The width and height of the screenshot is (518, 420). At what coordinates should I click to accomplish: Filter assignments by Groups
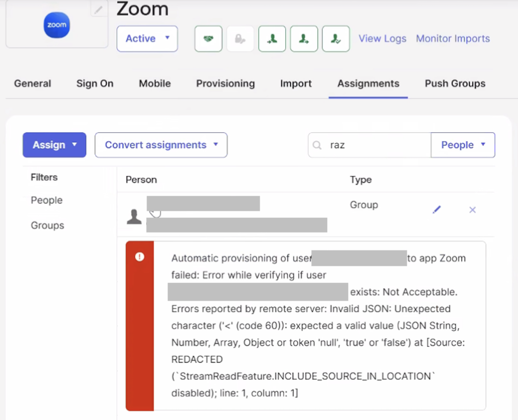[x=48, y=225]
